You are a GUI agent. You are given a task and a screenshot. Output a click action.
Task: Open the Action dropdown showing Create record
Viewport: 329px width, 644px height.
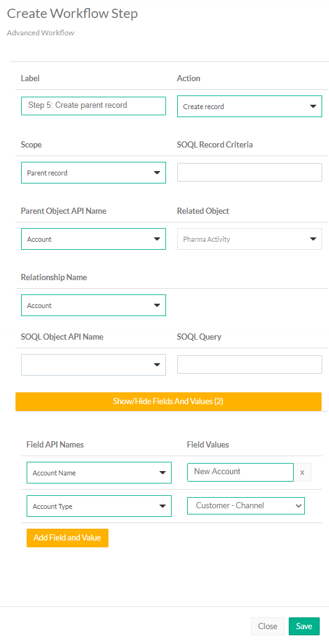(x=249, y=107)
